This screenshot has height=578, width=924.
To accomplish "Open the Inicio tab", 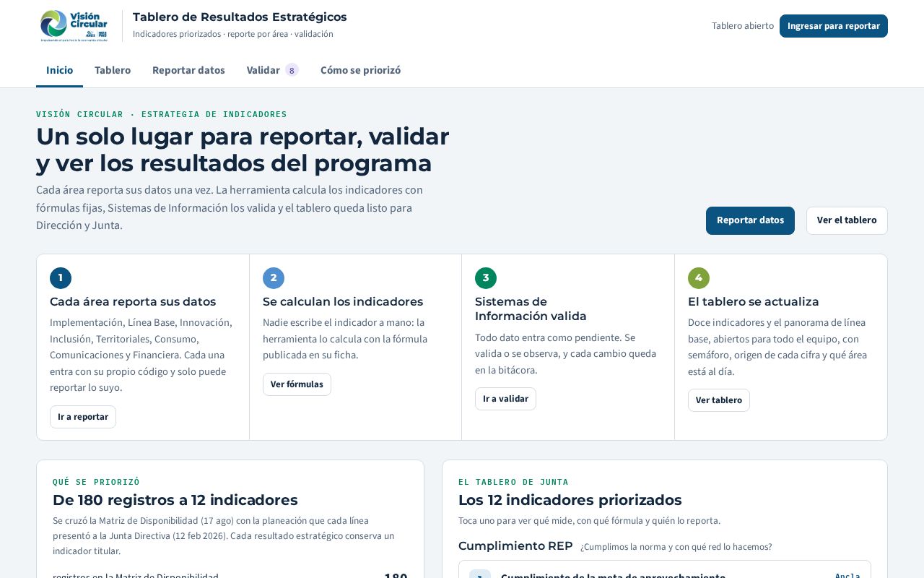I will 59,70.
